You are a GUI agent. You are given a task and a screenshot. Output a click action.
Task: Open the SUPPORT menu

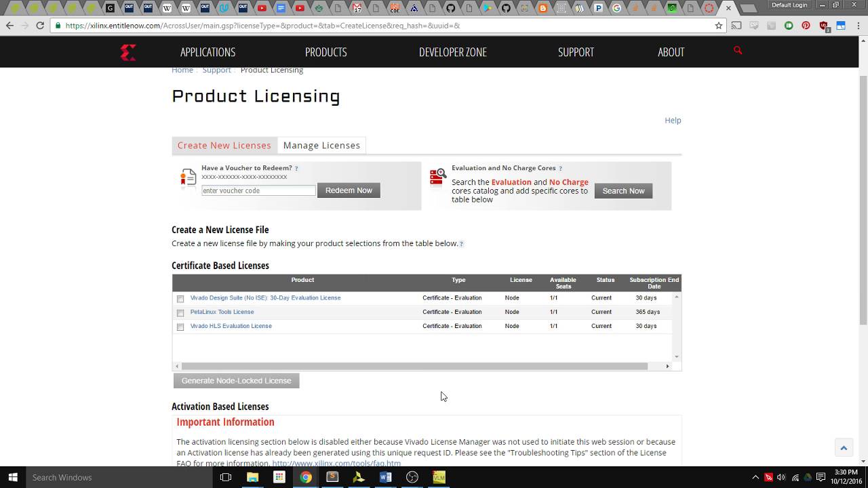tap(576, 52)
